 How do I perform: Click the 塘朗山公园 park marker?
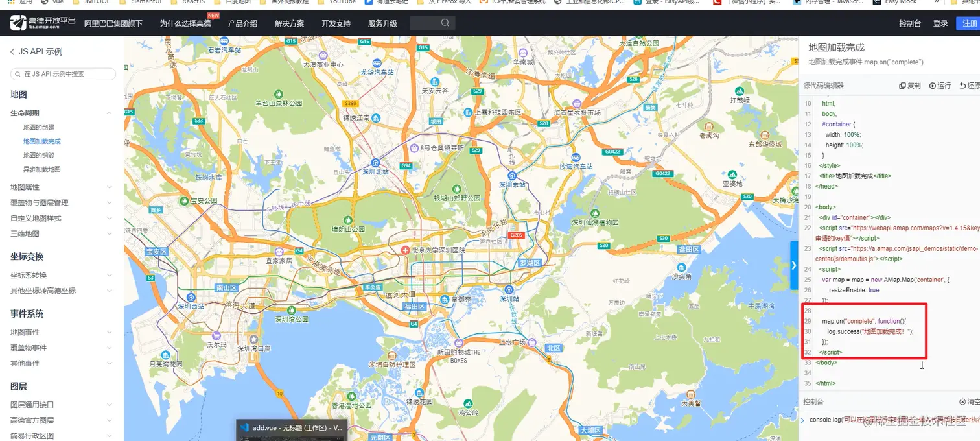[x=348, y=220]
